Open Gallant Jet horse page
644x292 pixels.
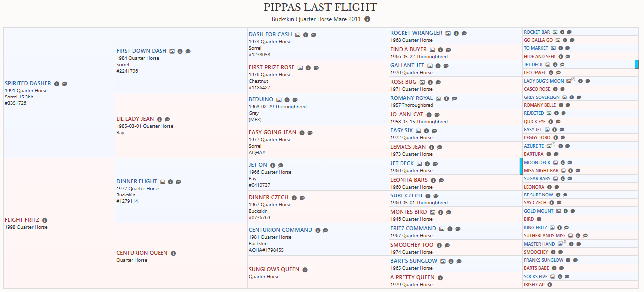407,65
